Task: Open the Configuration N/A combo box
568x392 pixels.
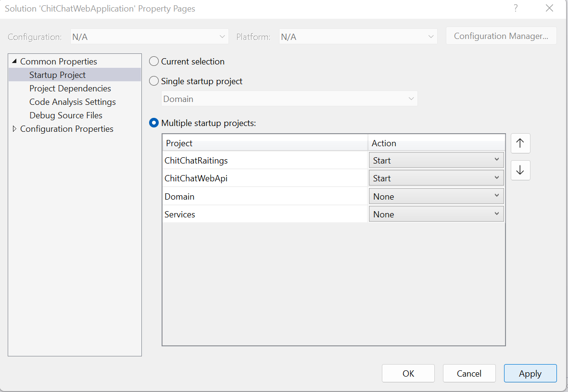Action: pos(149,37)
